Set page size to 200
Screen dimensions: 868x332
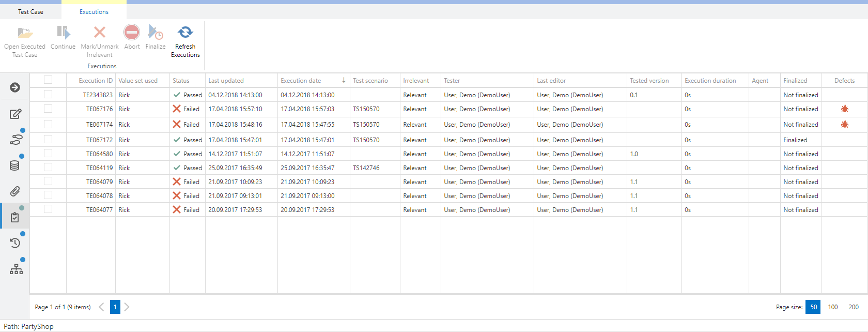point(854,307)
